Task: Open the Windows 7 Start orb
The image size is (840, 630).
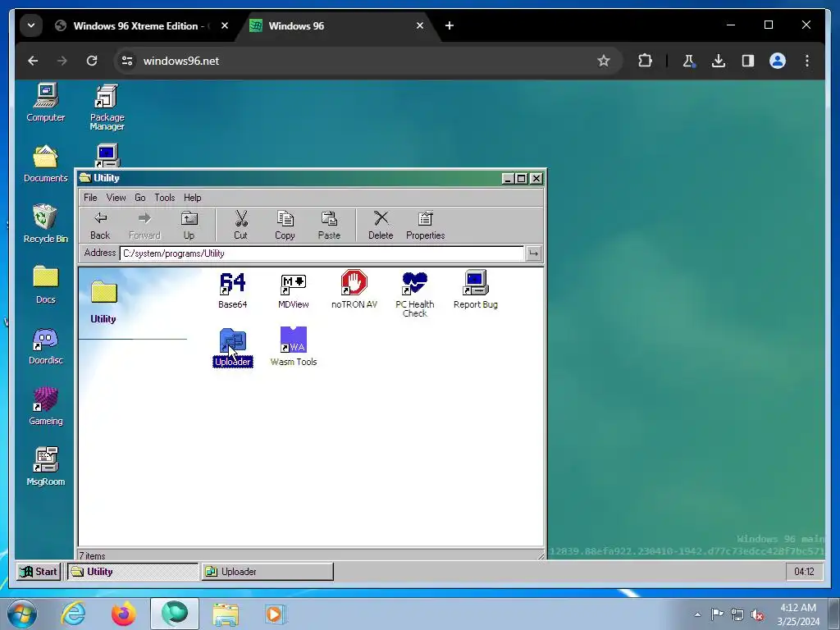Action: coord(21,614)
